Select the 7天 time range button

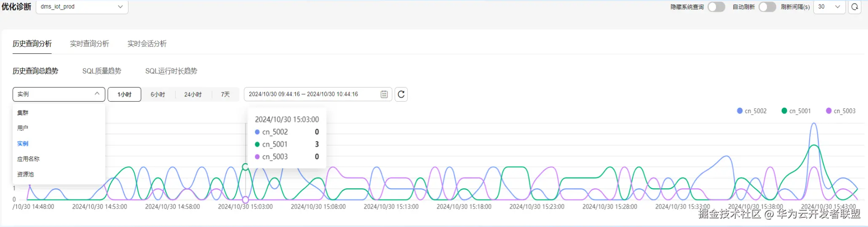225,95
